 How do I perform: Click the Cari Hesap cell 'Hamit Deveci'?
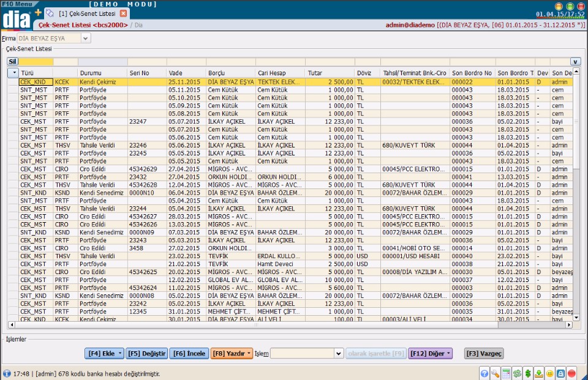[x=281, y=264]
